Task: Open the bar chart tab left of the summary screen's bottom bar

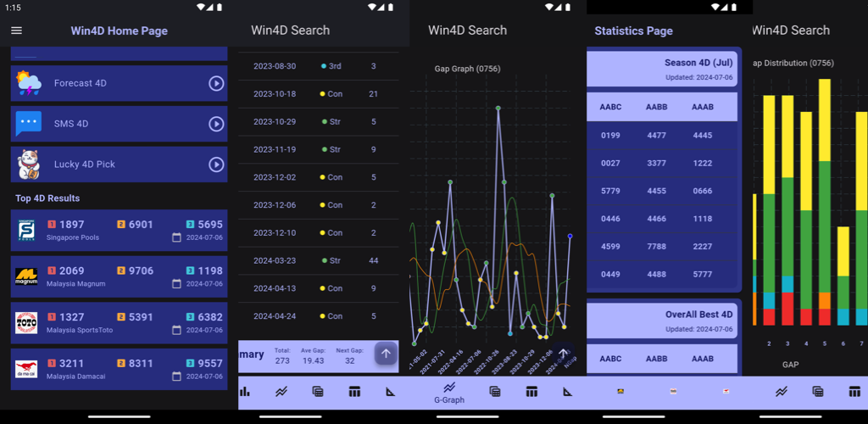Action: 245,392
